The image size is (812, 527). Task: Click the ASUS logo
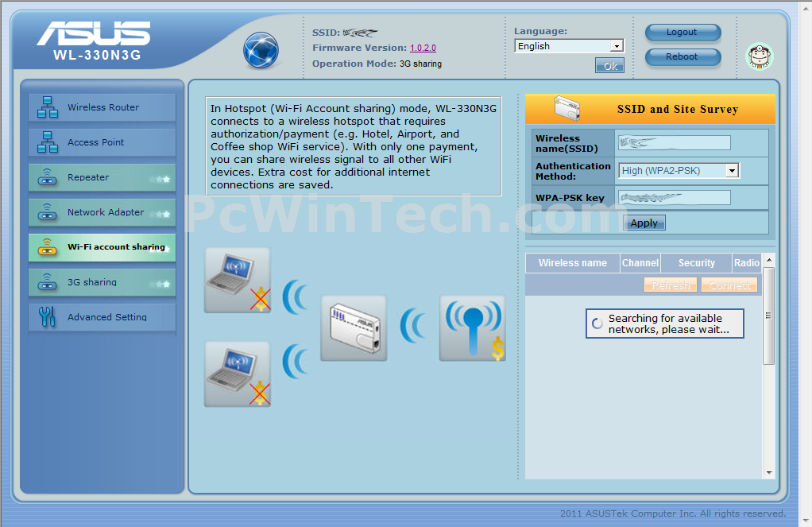93,33
